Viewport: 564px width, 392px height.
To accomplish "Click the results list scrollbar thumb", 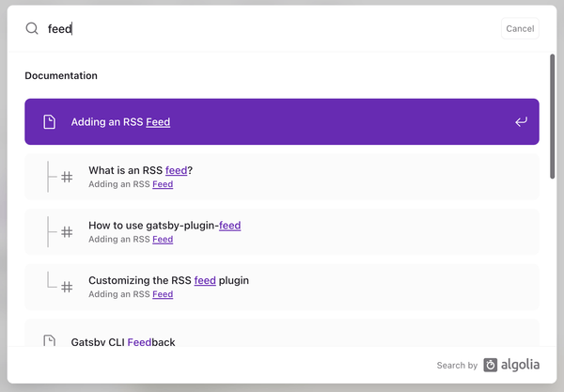I will (x=552, y=117).
